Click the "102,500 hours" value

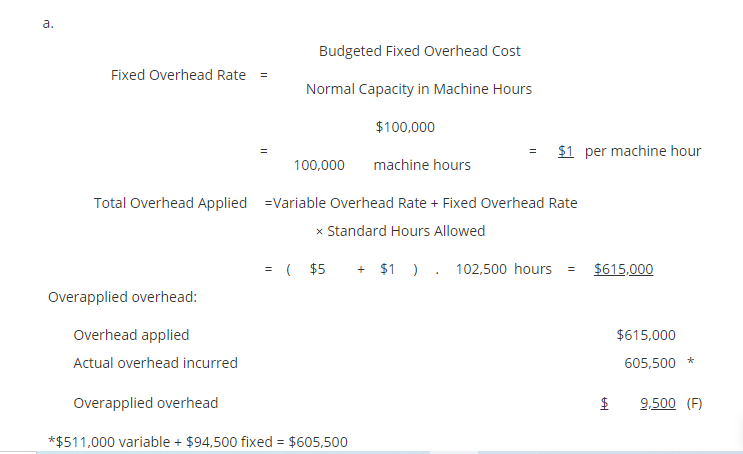tap(503, 269)
